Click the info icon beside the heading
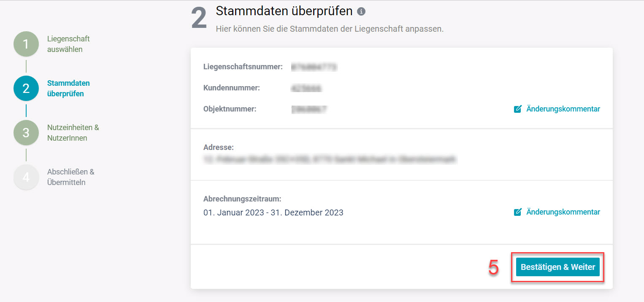 [x=361, y=11]
